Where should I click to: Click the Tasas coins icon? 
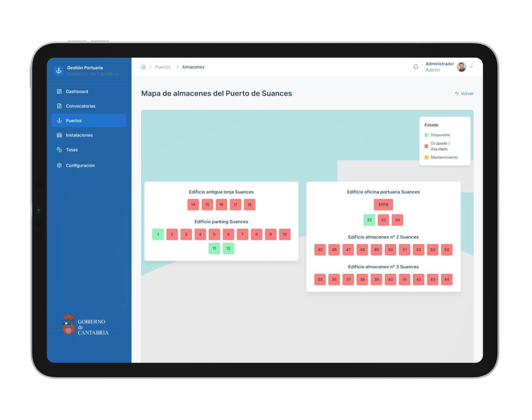(59, 150)
